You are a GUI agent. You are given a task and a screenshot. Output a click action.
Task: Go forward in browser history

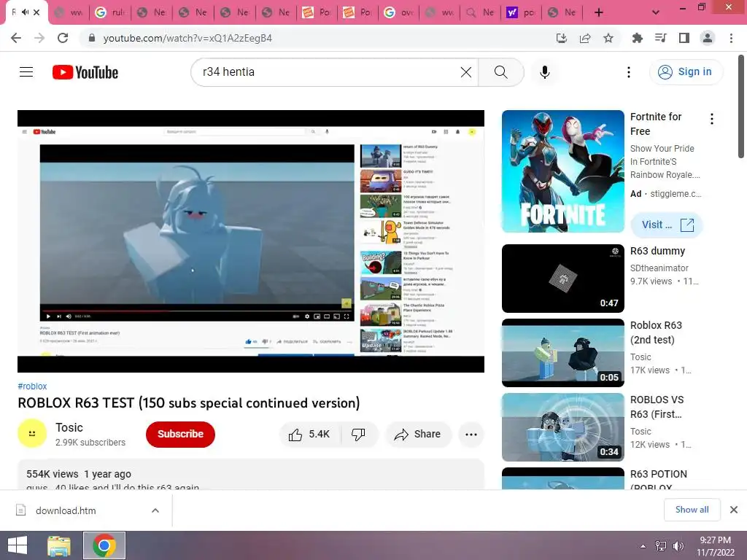39,38
